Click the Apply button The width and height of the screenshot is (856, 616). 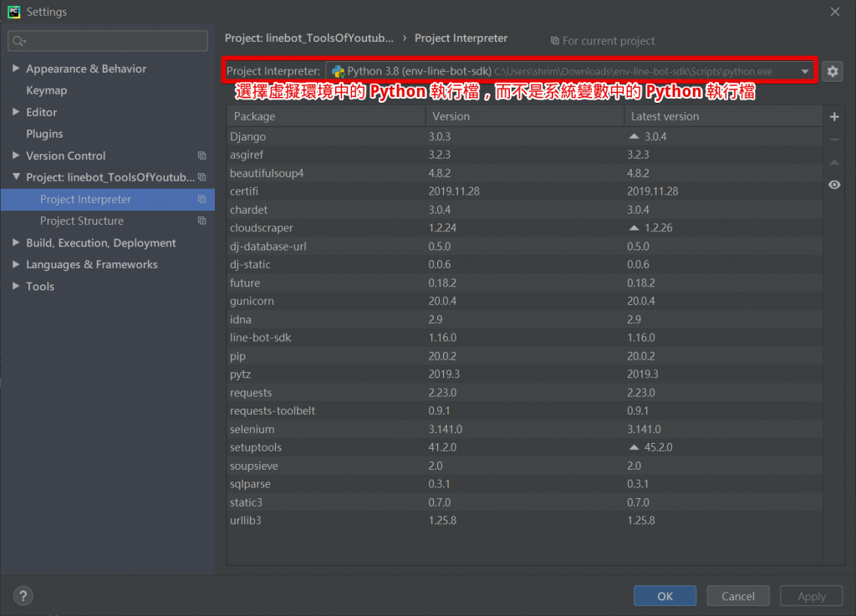811,596
